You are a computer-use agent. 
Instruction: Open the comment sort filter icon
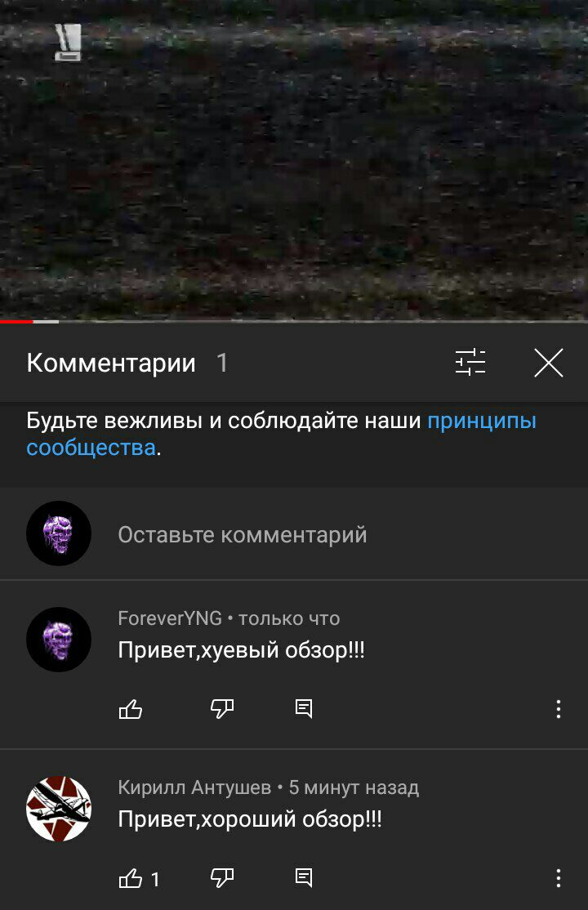coord(470,362)
